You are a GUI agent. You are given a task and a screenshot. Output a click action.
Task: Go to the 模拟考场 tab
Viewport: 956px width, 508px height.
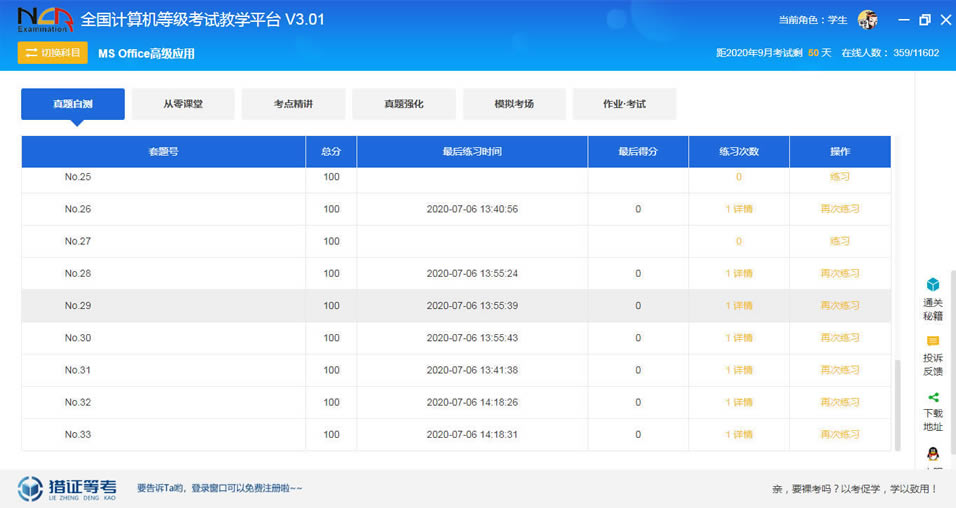[x=514, y=104]
